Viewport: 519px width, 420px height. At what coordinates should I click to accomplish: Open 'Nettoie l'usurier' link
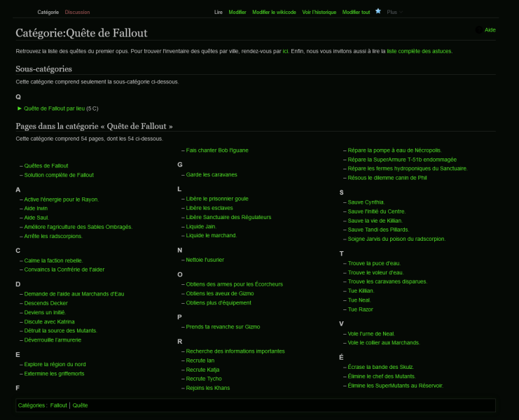pos(205,260)
